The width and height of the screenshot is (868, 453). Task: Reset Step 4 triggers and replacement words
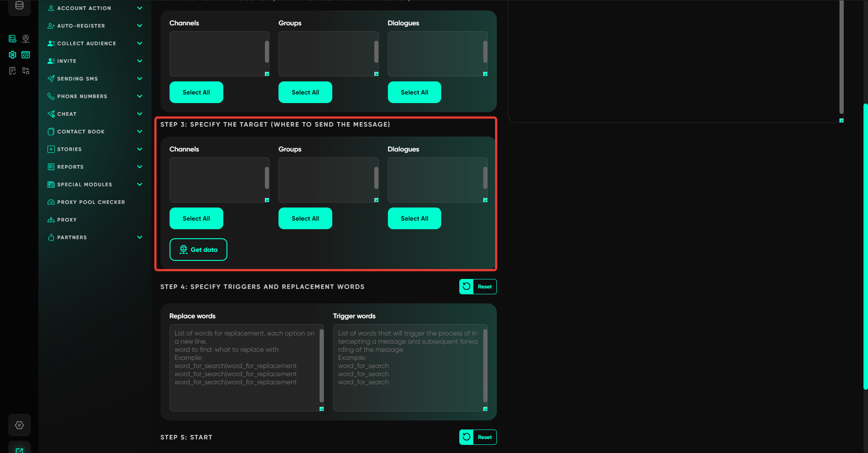click(478, 287)
